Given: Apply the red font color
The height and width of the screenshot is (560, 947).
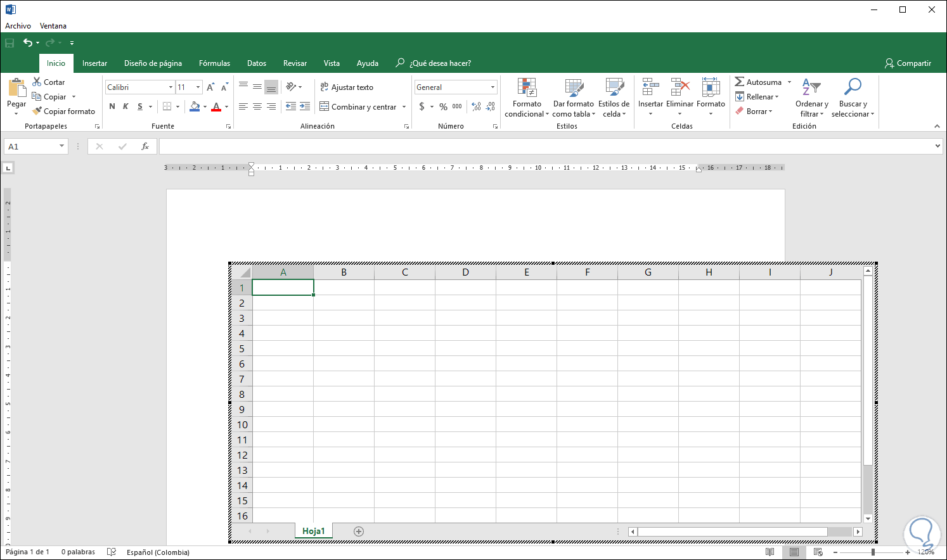Looking at the screenshot, I should [x=216, y=106].
